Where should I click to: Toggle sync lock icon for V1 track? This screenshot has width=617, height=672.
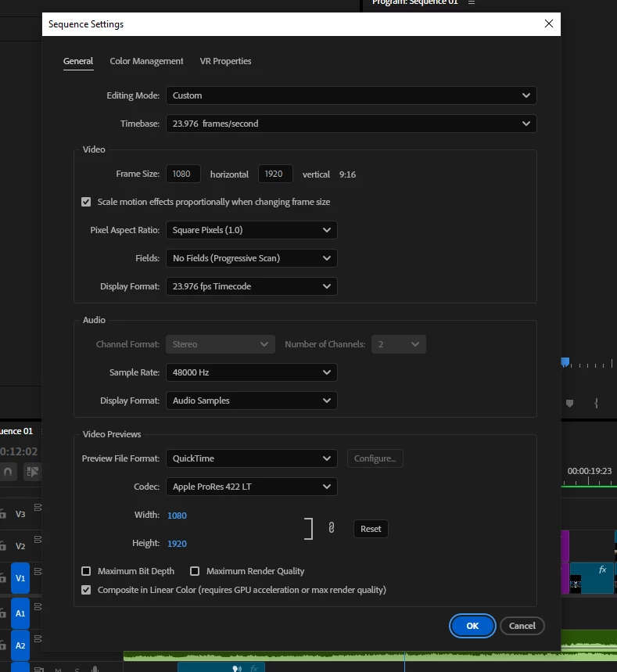point(38,571)
